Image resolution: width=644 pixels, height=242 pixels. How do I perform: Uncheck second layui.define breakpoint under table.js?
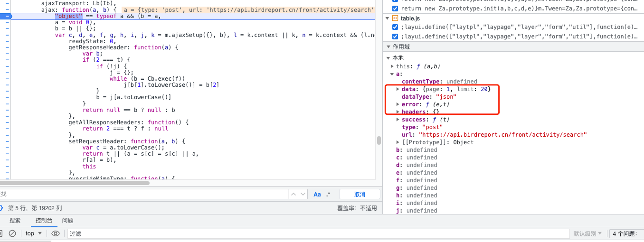[395, 36]
